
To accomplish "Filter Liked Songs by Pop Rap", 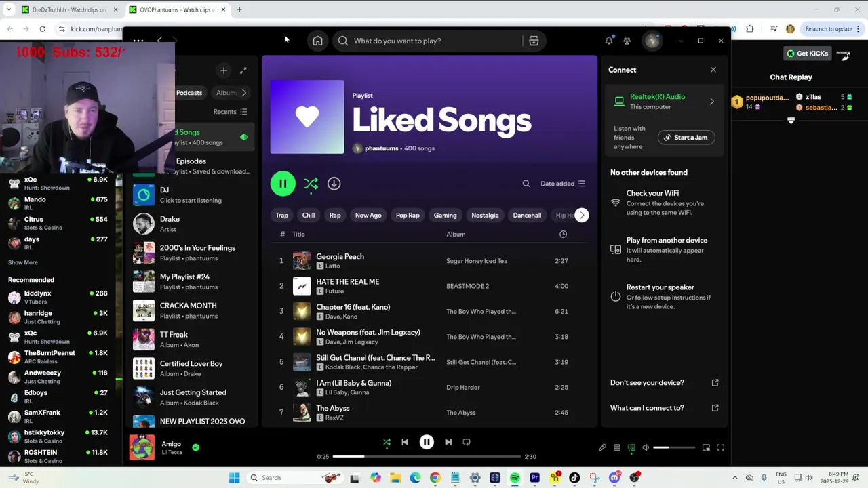I will (x=408, y=216).
